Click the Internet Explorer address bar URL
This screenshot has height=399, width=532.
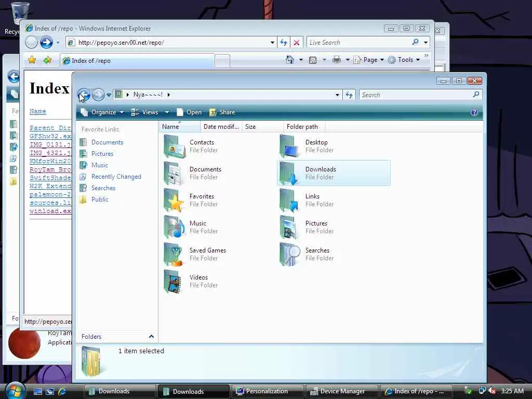pos(121,43)
